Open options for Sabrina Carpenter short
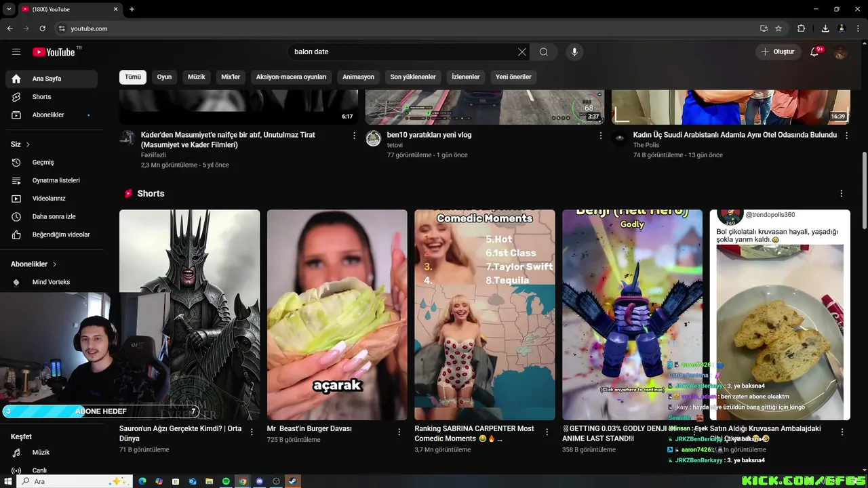Viewport: 868px width, 488px height. click(547, 432)
